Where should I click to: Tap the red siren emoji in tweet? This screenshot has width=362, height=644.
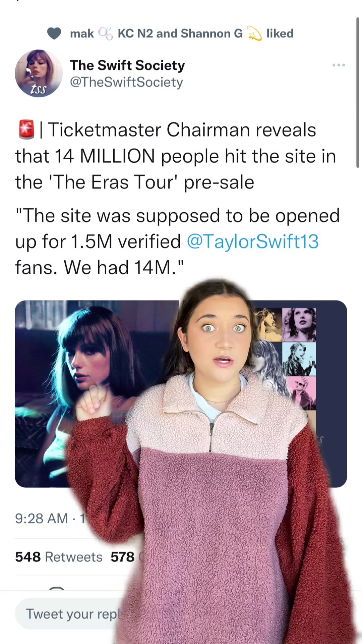26,129
